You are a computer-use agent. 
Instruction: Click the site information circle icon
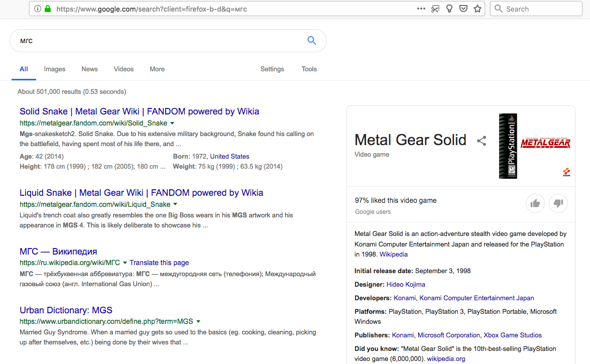[38, 9]
